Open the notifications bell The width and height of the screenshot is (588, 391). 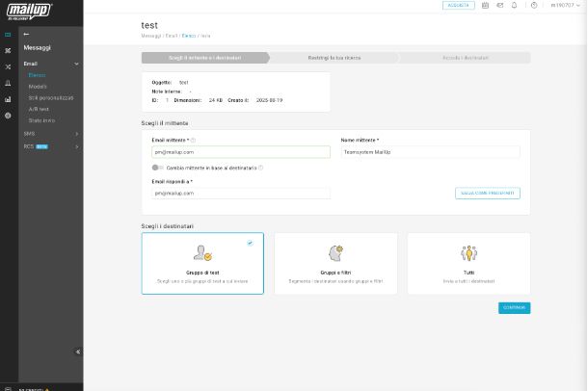514,6
